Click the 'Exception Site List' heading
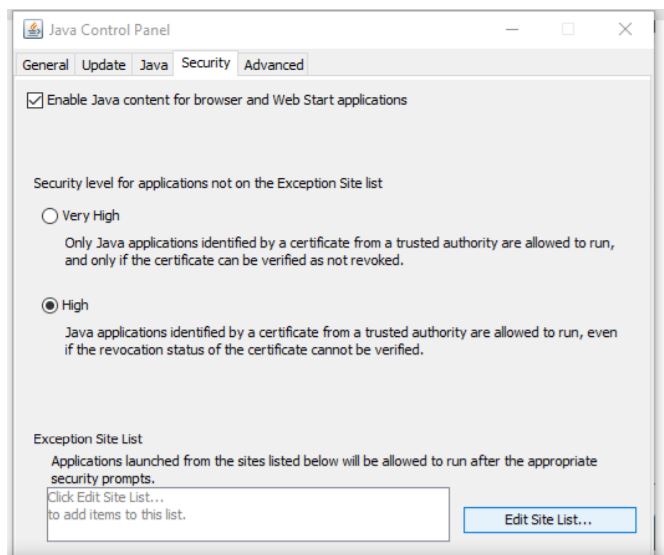 pyautogui.click(x=88, y=439)
